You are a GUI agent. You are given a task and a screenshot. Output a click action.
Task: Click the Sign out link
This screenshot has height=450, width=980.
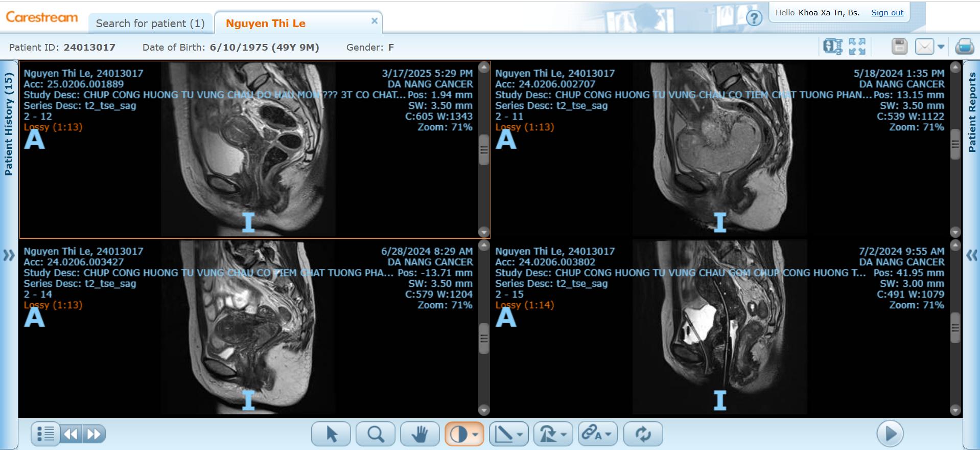point(887,13)
